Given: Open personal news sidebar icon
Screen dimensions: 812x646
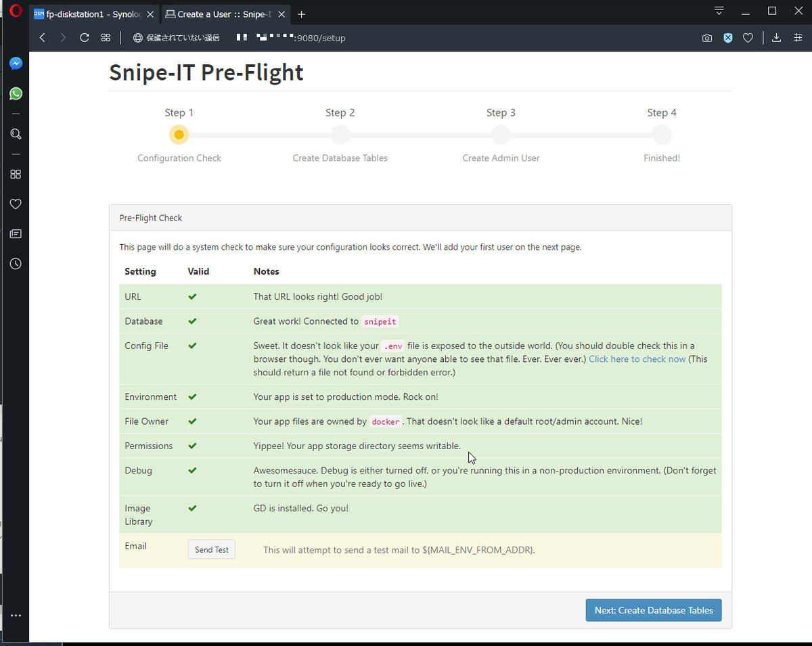Looking at the screenshot, I should click(x=16, y=233).
